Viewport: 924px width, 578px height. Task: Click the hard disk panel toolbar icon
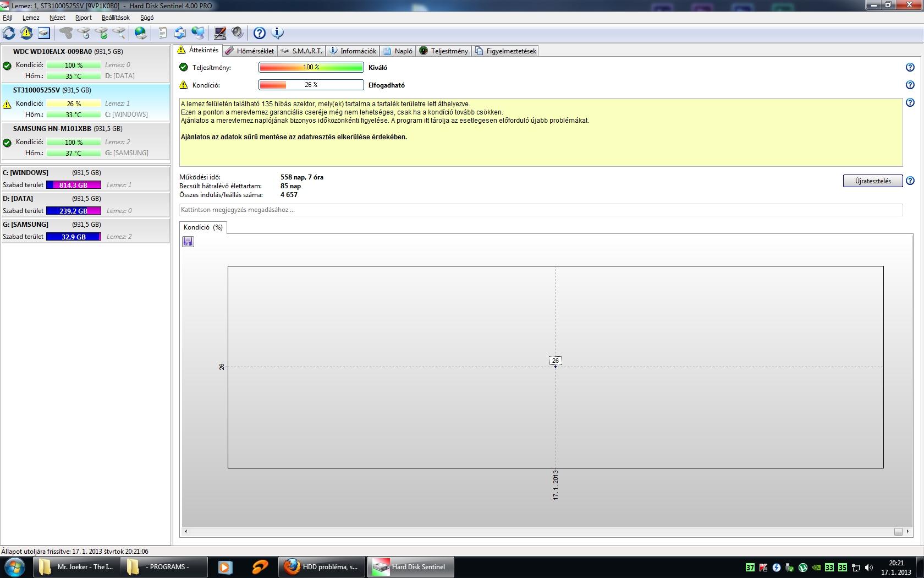point(44,33)
